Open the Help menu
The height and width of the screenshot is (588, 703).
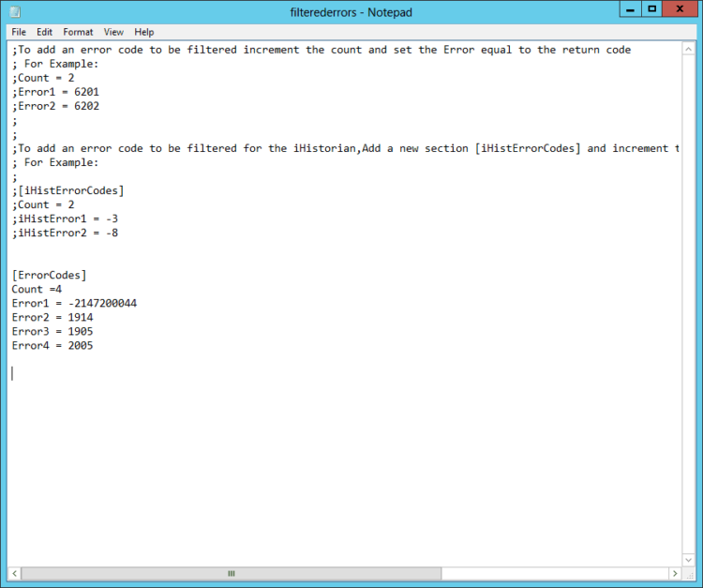tap(144, 32)
